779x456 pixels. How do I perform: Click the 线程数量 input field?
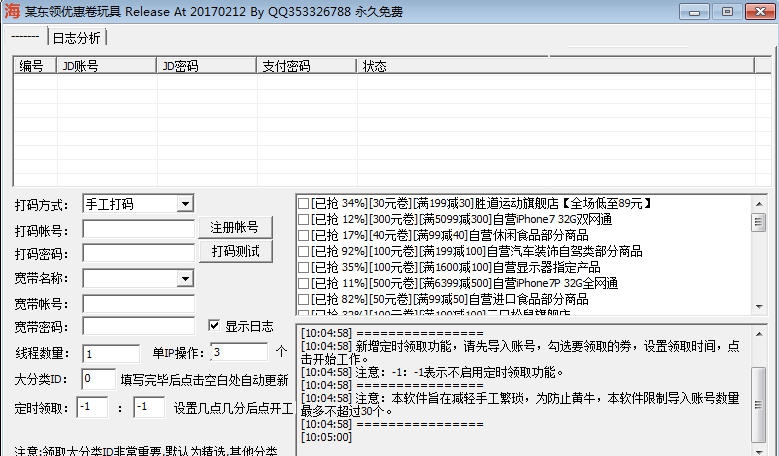point(111,353)
